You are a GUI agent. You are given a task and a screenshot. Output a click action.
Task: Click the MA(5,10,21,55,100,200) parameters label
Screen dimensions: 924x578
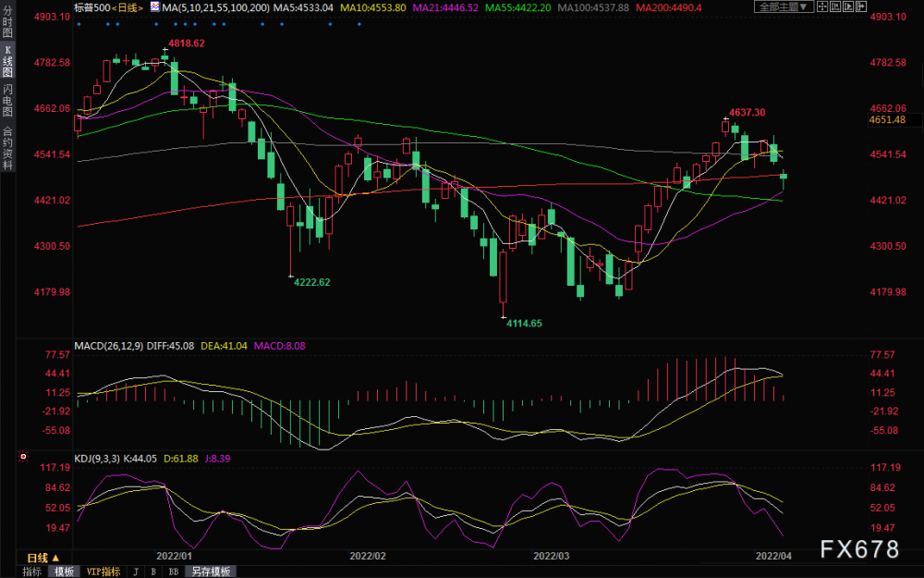click(215, 7)
